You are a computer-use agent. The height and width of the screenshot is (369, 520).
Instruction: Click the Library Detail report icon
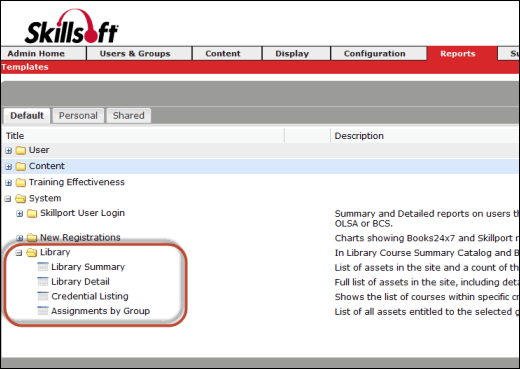coord(43,282)
